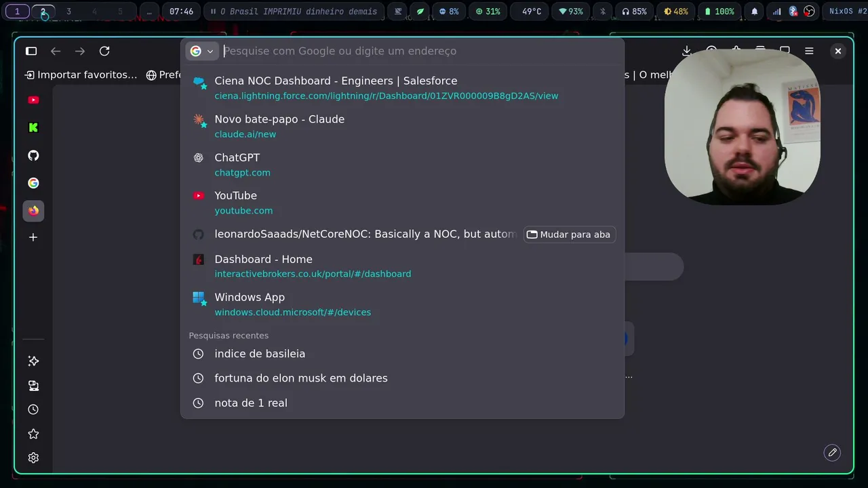868x488 pixels.
Task: Click the Pesquisas recentes header
Action: [229, 335]
